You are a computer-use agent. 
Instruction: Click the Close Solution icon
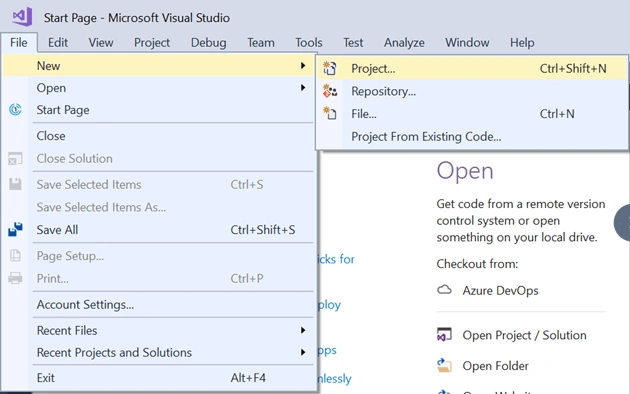pyautogui.click(x=15, y=159)
